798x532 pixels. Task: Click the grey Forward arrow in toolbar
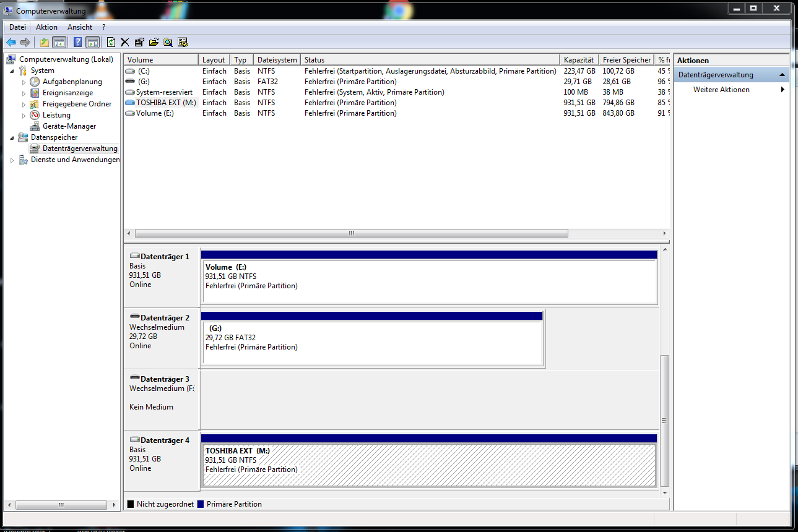25,42
